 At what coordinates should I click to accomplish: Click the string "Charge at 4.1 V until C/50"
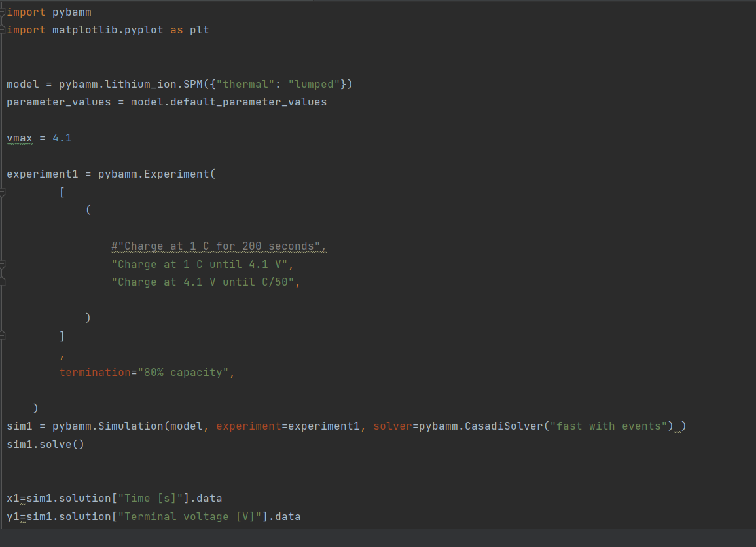[x=203, y=282]
